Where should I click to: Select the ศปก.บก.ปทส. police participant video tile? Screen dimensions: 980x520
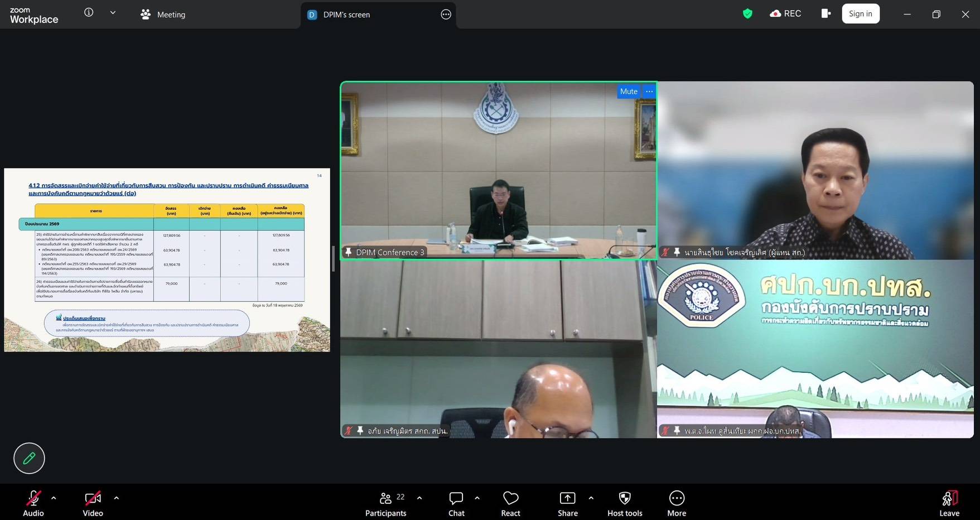pyautogui.click(x=815, y=349)
